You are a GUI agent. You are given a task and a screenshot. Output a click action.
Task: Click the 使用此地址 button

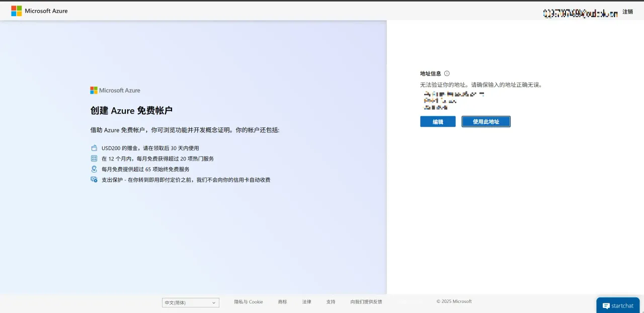click(486, 122)
